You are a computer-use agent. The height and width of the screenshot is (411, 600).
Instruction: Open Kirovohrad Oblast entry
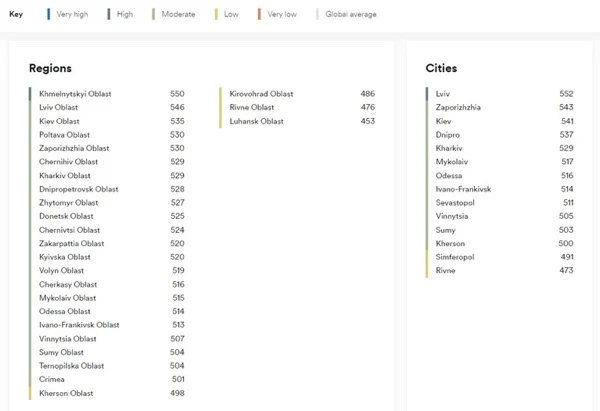[x=261, y=94]
